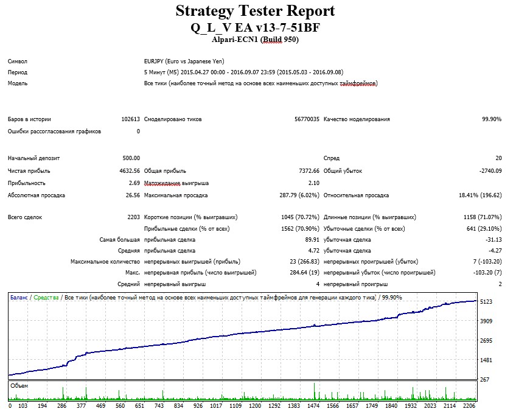Select gross loss value "-2740.09"
This screenshot has height=420, width=516.
(490, 171)
